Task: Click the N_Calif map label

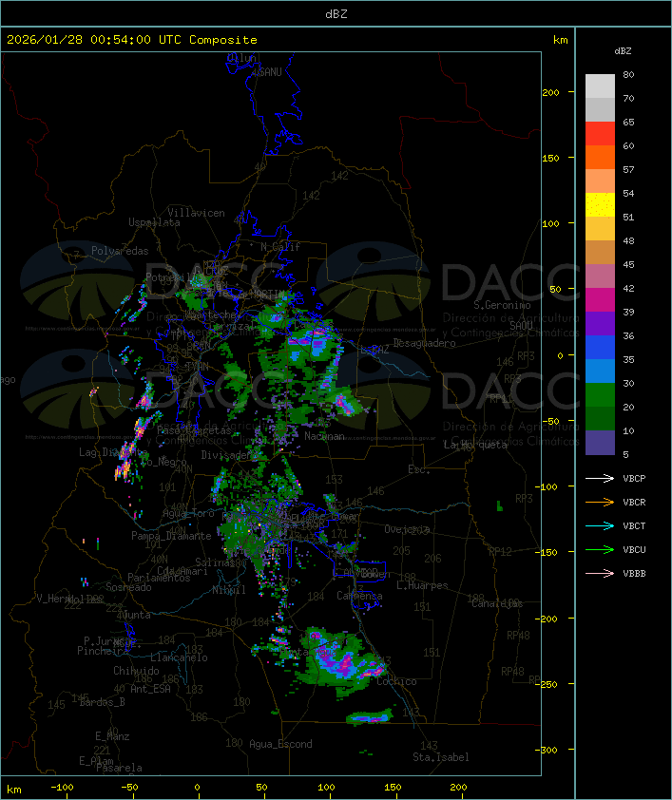Action: click(280, 247)
